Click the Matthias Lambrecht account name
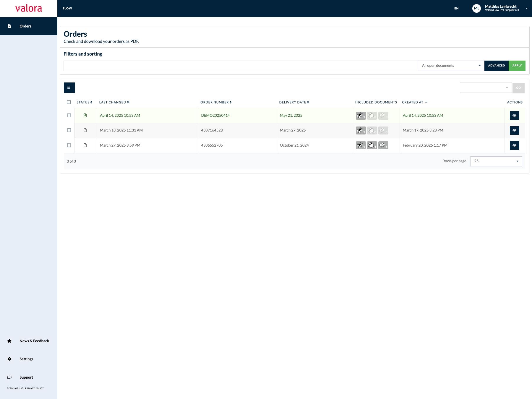 (x=501, y=7)
